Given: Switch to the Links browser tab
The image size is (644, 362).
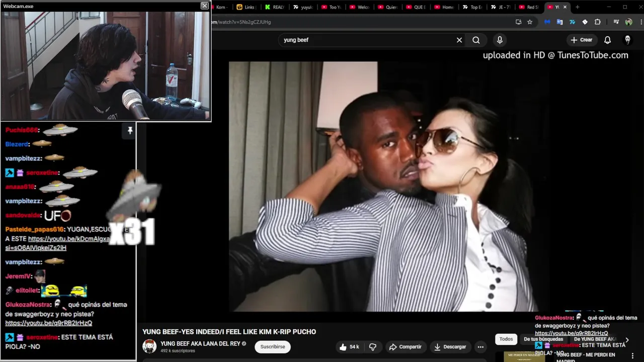Looking at the screenshot, I should coord(246,7).
